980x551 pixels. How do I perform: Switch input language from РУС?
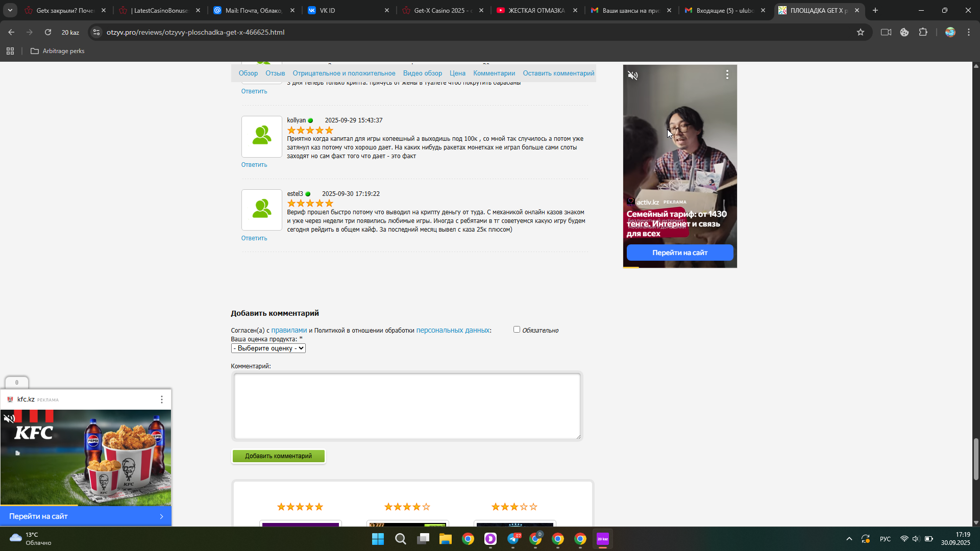click(885, 539)
